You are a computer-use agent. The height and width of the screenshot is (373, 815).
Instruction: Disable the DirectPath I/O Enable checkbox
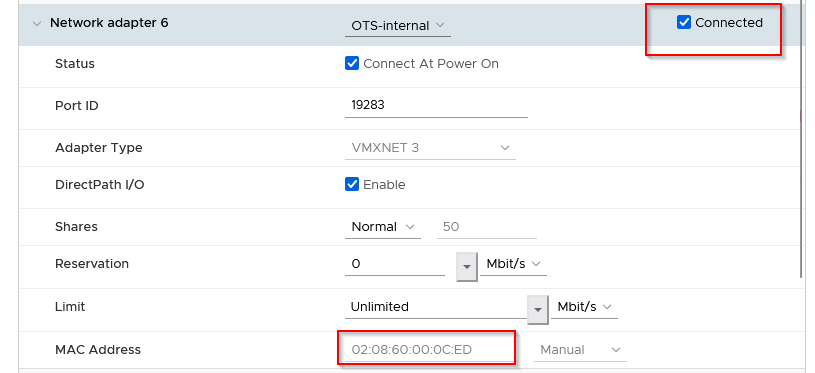[352, 184]
